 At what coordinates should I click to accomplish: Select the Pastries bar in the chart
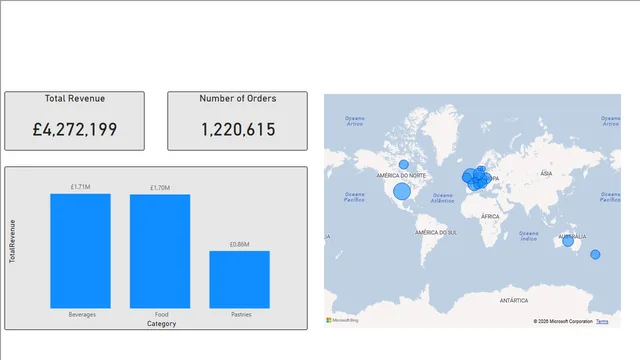pos(240,280)
